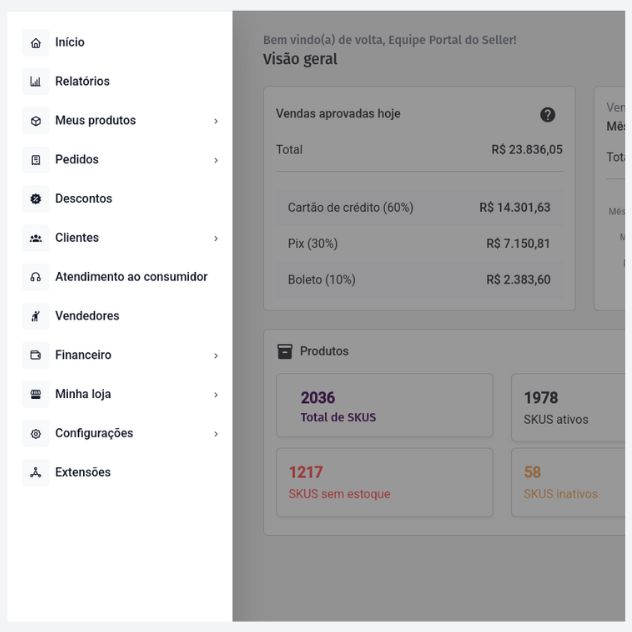Click the Produtos archive box icon
Screen dimensions: 632x632
coord(285,351)
